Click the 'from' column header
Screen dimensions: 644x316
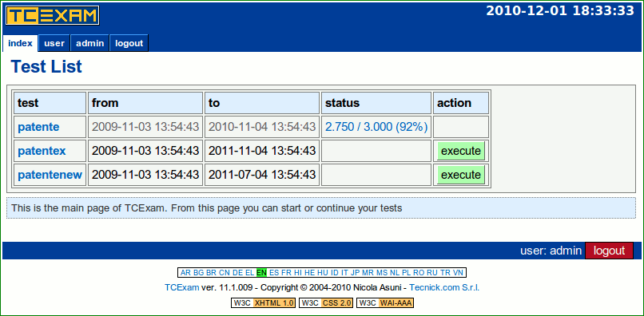coord(145,103)
